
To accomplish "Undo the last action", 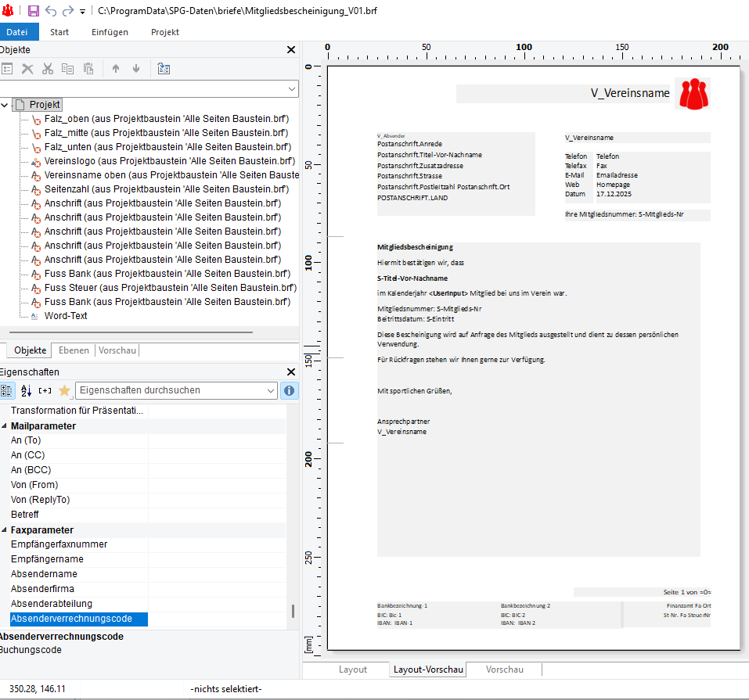I will (x=51, y=11).
